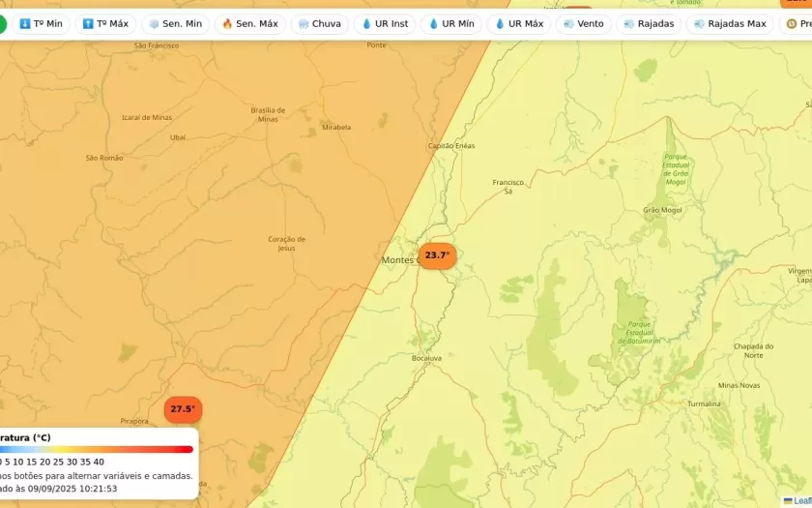The image size is (812, 508).
Task: Open the Leaflet attribution link
Action: [x=800, y=500]
